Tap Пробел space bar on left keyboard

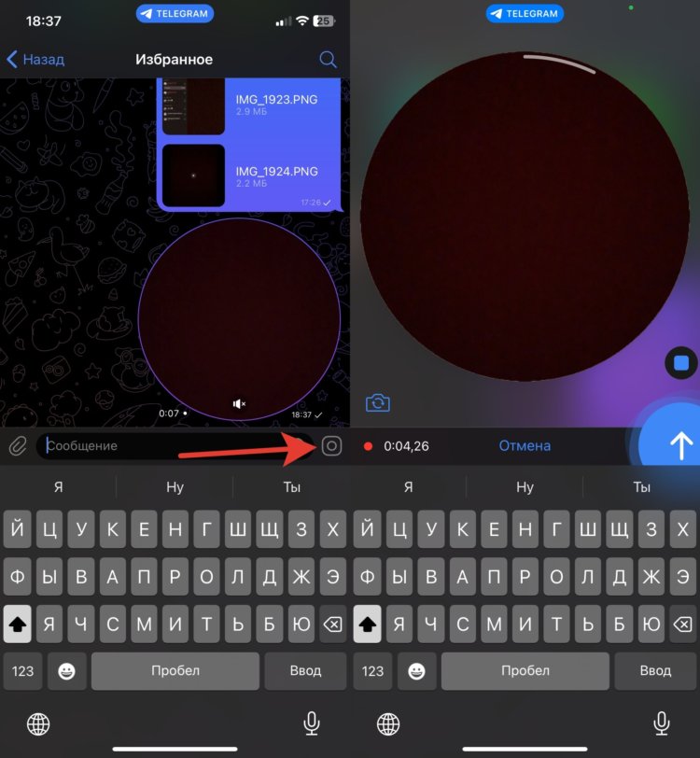point(175,671)
